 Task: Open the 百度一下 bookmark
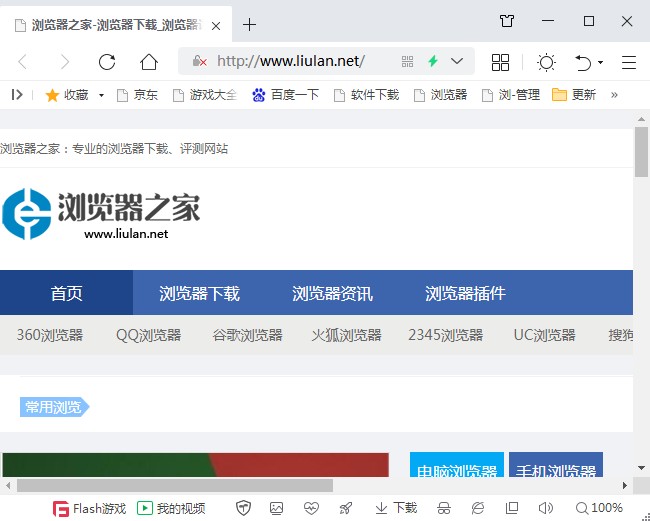[285, 95]
